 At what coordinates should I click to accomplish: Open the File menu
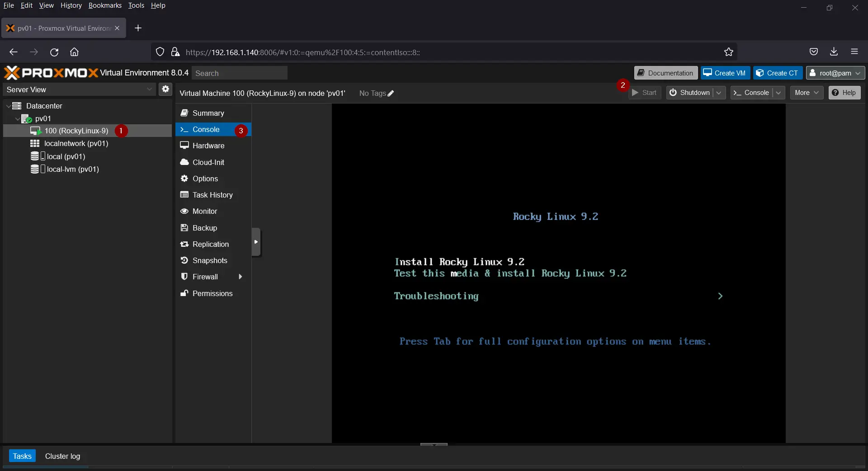coord(9,5)
